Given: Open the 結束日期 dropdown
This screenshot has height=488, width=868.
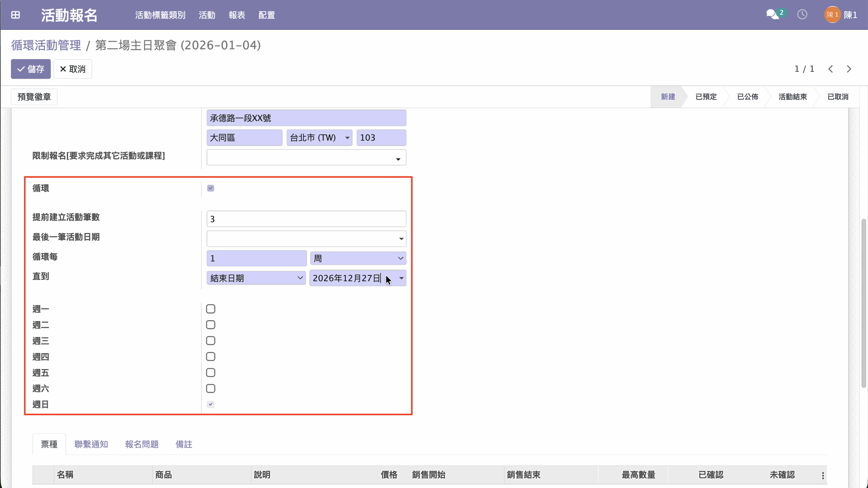Looking at the screenshot, I should coord(256,278).
